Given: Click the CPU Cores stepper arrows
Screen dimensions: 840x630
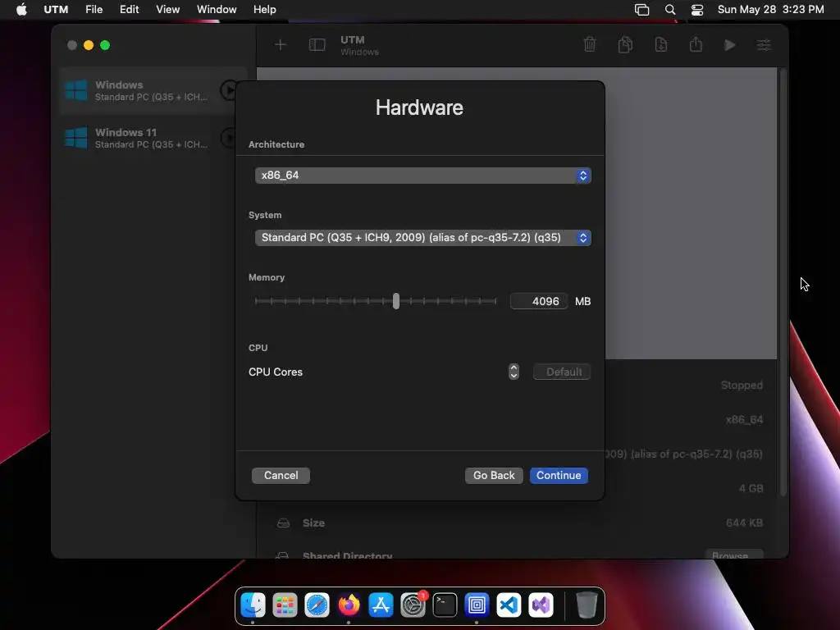Looking at the screenshot, I should [514, 372].
